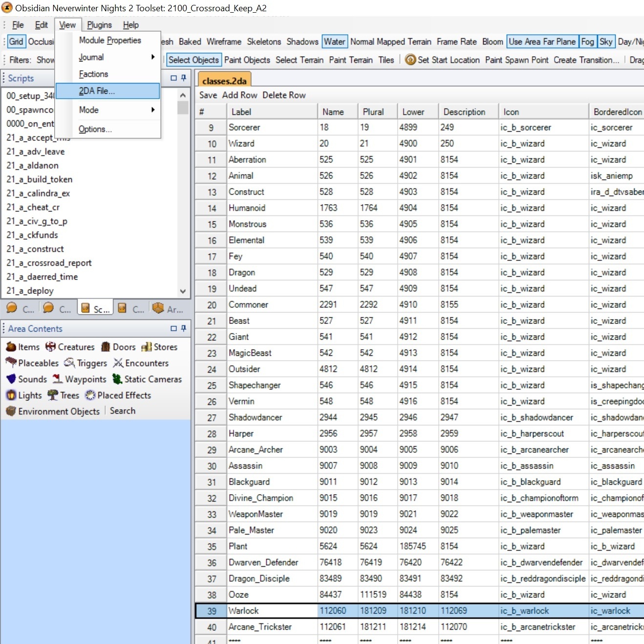
Task: Open the File menu
Action: pyautogui.click(x=18, y=25)
